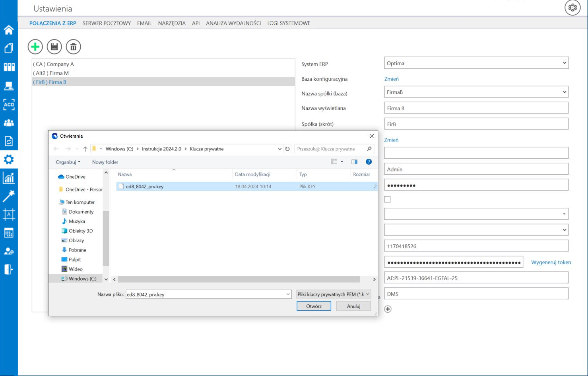
Task: Click the Otwórz button
Action: click(314, 306)
